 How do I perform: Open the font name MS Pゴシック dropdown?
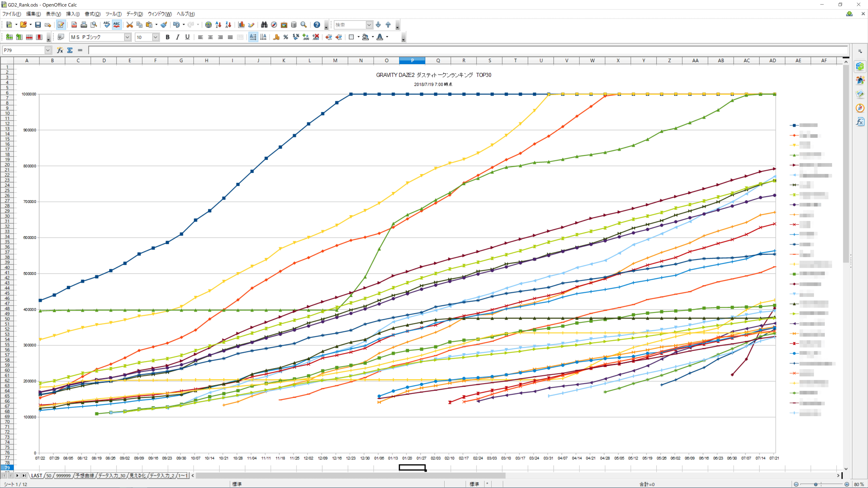tap(127, 37)
